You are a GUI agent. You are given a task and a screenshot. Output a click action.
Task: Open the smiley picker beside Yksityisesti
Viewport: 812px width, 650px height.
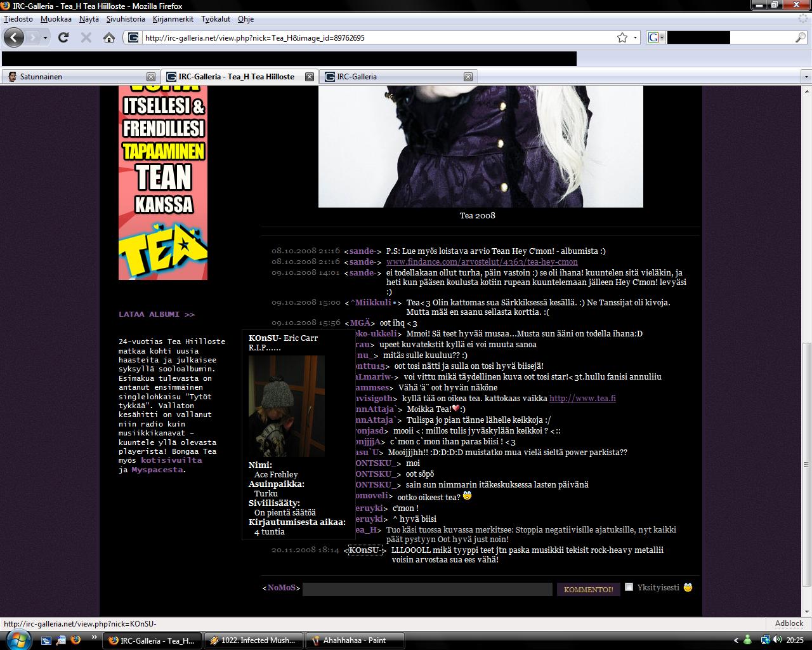[x=688, y=587]
